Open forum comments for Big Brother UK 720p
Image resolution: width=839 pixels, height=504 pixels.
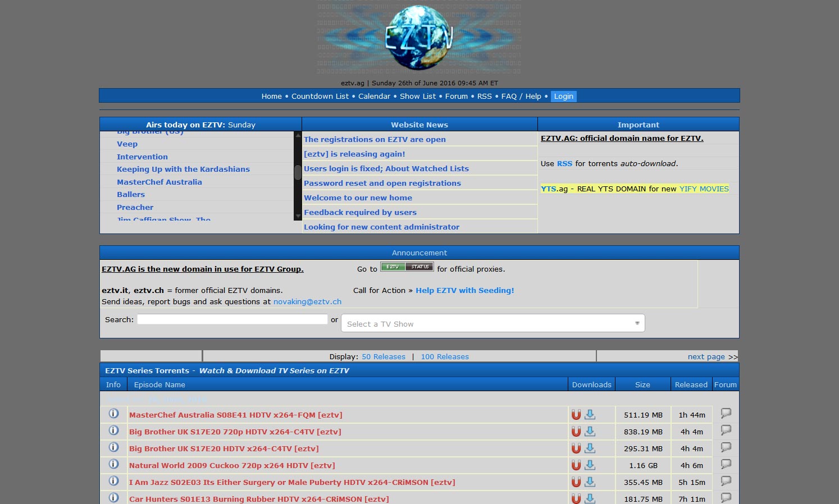726,430
